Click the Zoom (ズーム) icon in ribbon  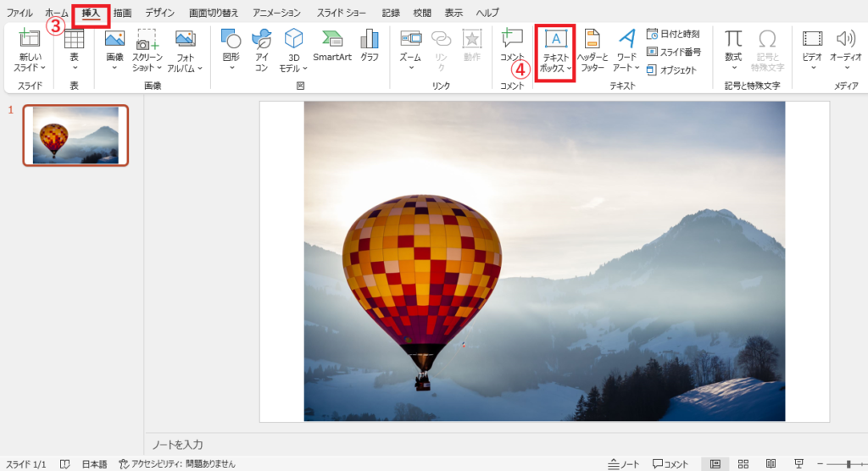pyautogui.click(x=411, y=38)
